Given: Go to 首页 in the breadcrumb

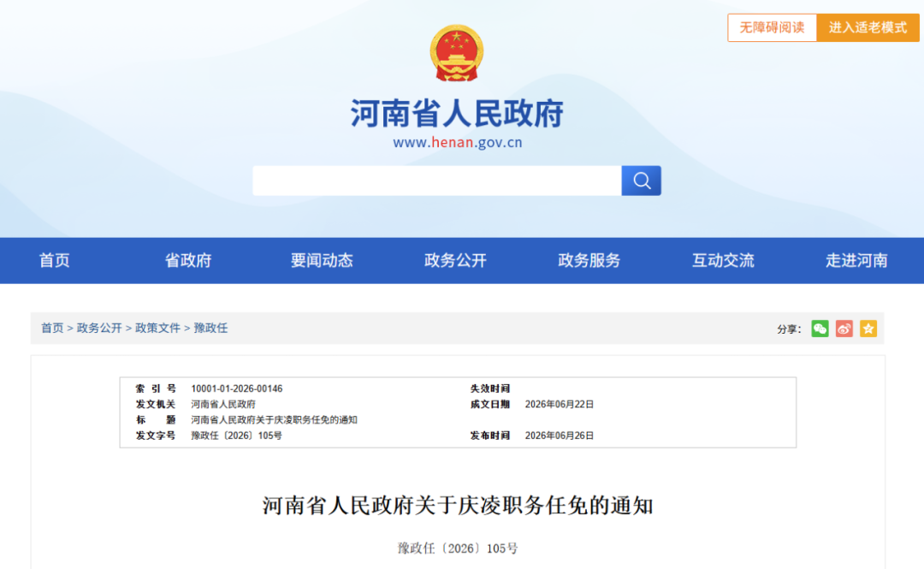Looking at the screenshot, I should tap(52, 328).
